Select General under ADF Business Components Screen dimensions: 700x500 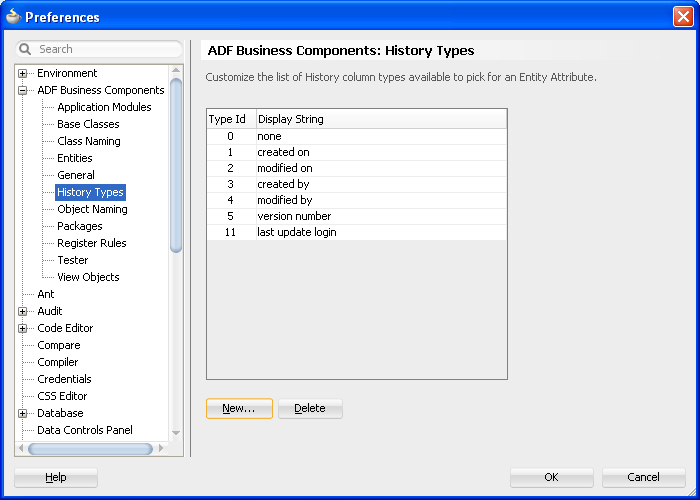click(x=76, y=175)
